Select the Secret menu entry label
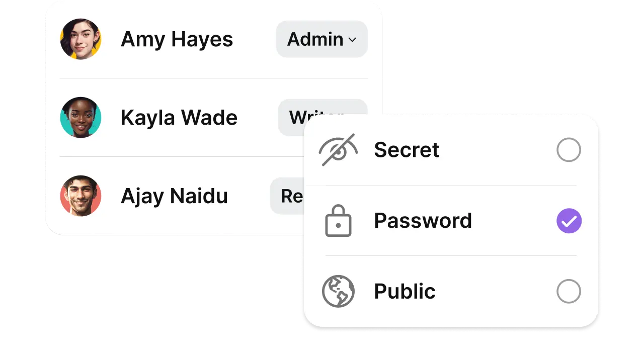The width and height of the screenshot is (644, 362). [407, 150]
